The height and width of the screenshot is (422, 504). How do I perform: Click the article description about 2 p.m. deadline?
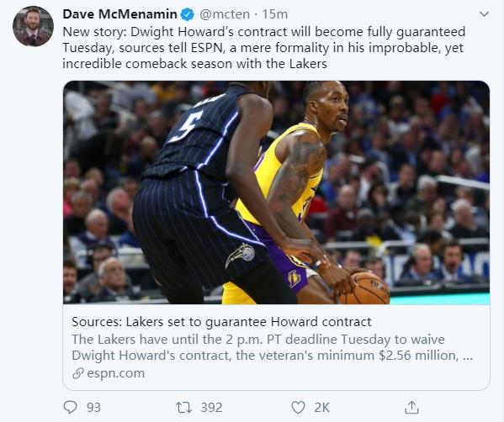coord(273,347)
